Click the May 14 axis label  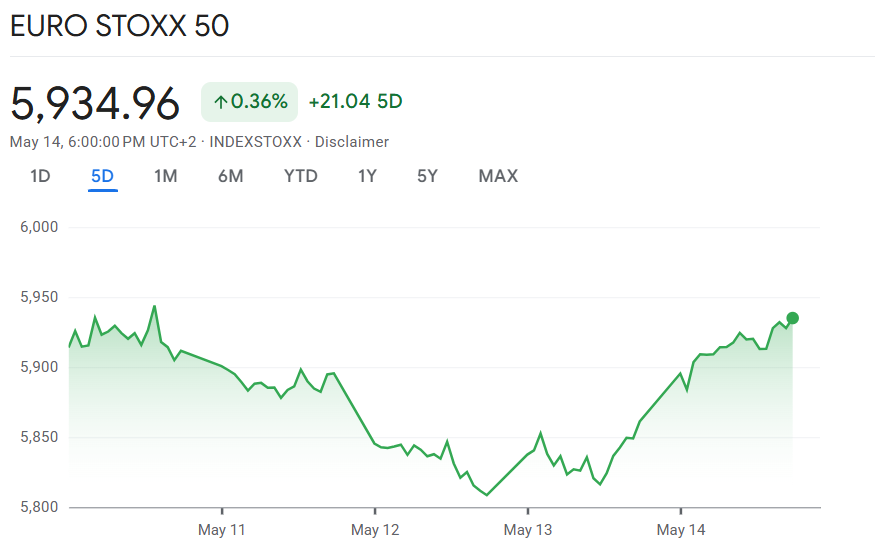[x=681, y=530]
